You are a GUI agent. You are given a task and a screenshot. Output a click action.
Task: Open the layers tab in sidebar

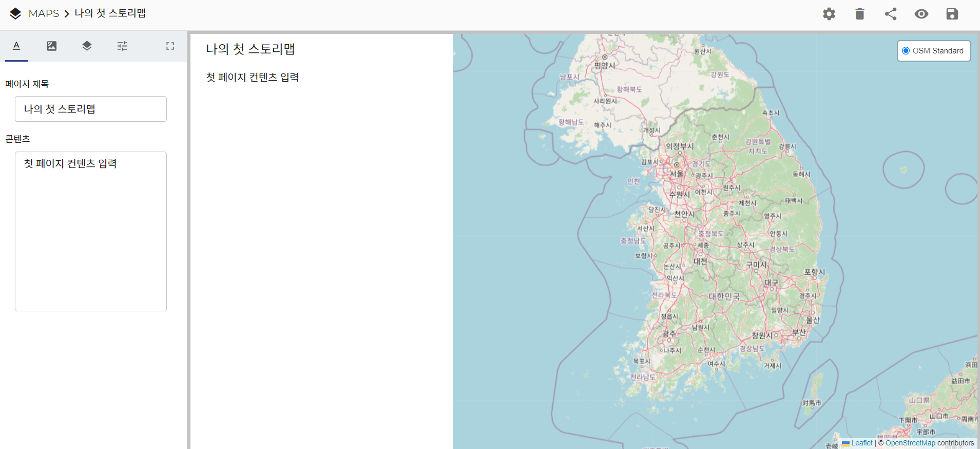(87, 46)
